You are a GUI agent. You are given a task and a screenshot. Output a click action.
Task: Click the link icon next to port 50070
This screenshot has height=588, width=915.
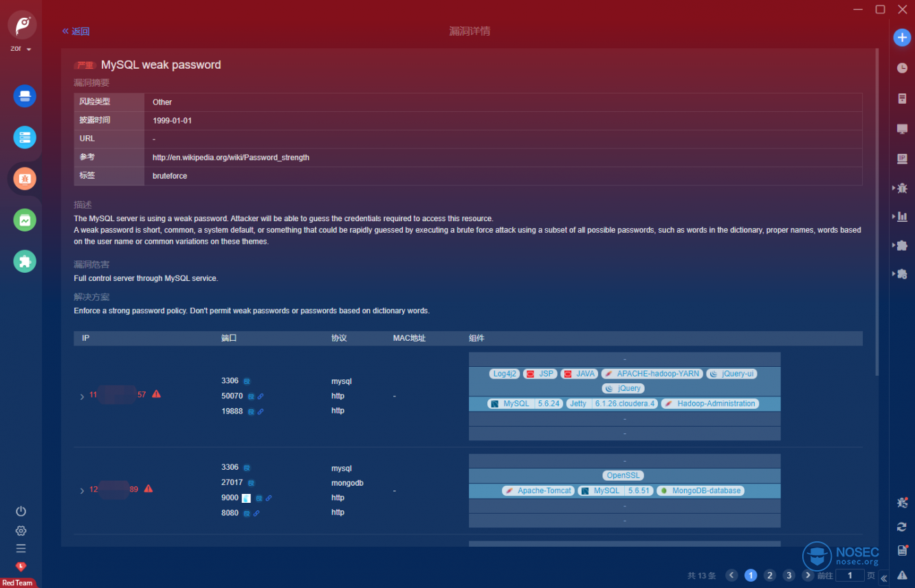point(261,396)
